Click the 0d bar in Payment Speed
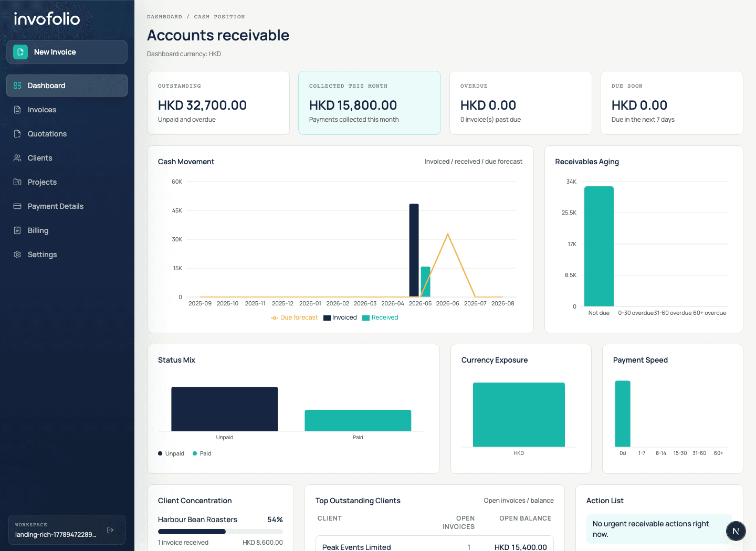 623,414
